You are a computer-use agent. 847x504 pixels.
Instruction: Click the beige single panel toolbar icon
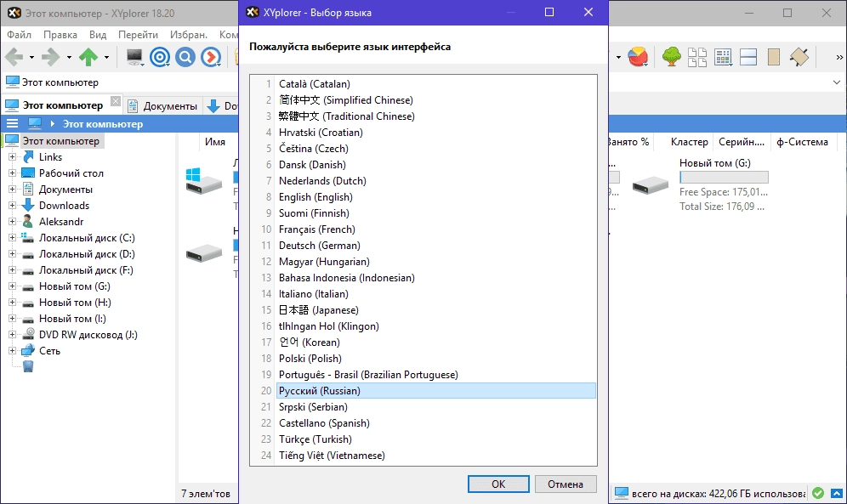(774, 57)
